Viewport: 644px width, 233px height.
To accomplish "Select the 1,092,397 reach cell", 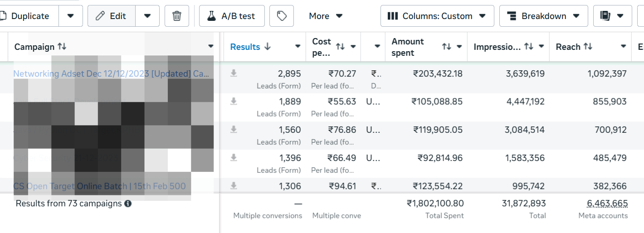I will (607, 73).
